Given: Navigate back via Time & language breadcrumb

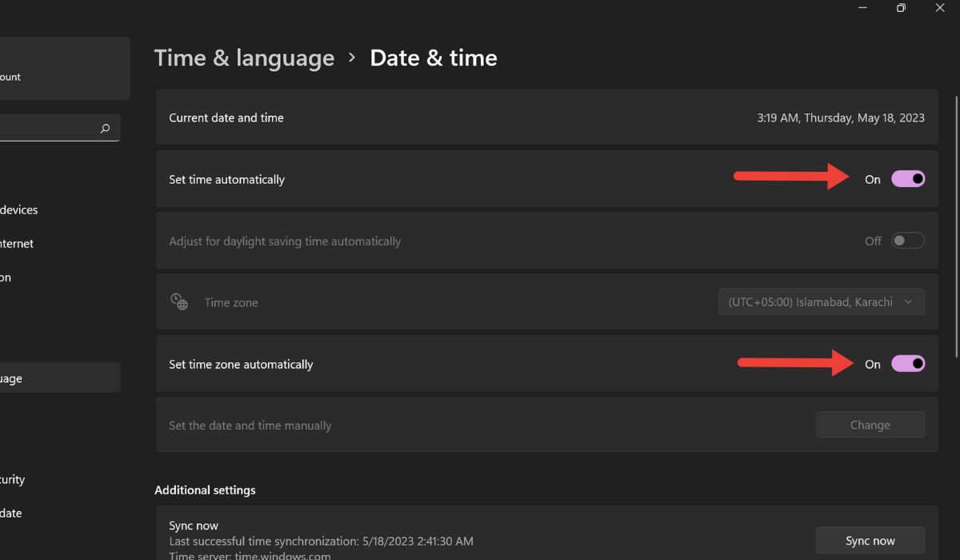Looking at the screenshot, I should pos(244,58).
